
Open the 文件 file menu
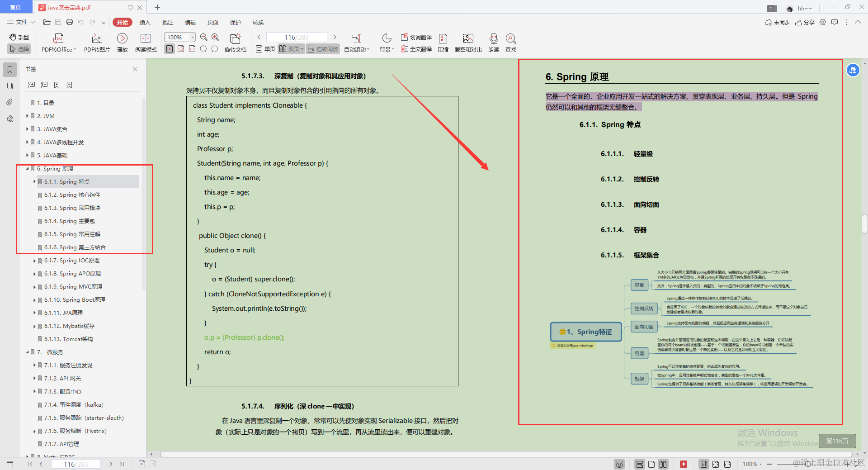tap(22, 22)
